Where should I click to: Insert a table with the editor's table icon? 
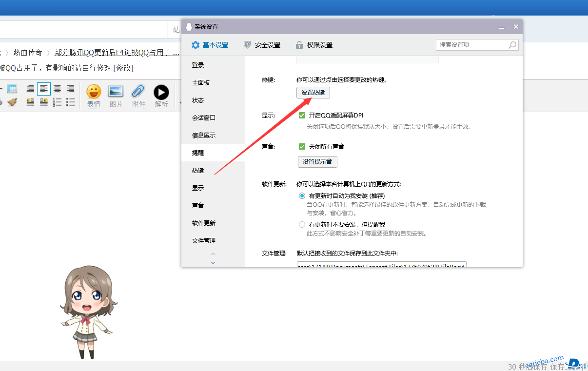tap(13, 89)
